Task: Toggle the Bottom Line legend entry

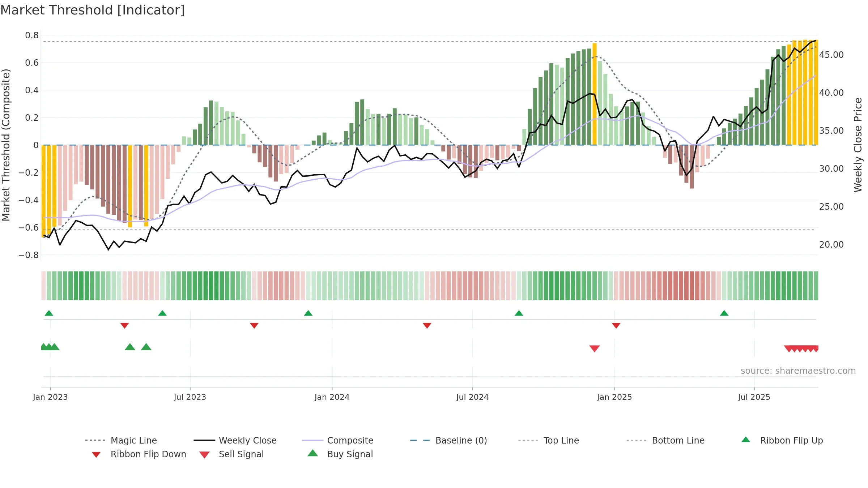Action: 665,440
